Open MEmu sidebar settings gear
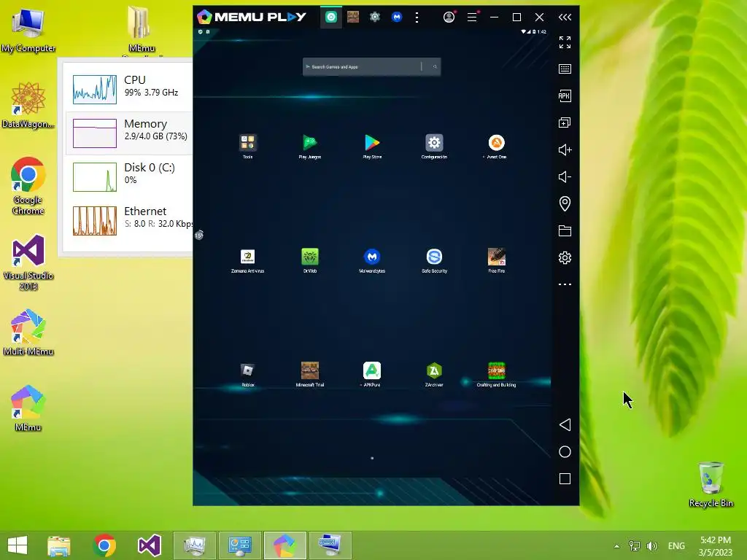This screenshot has height=560, width=747. pos(565,257)
